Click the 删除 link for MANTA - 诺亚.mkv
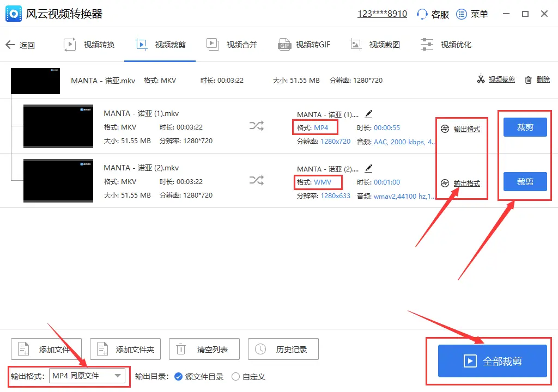 [543, 79]
